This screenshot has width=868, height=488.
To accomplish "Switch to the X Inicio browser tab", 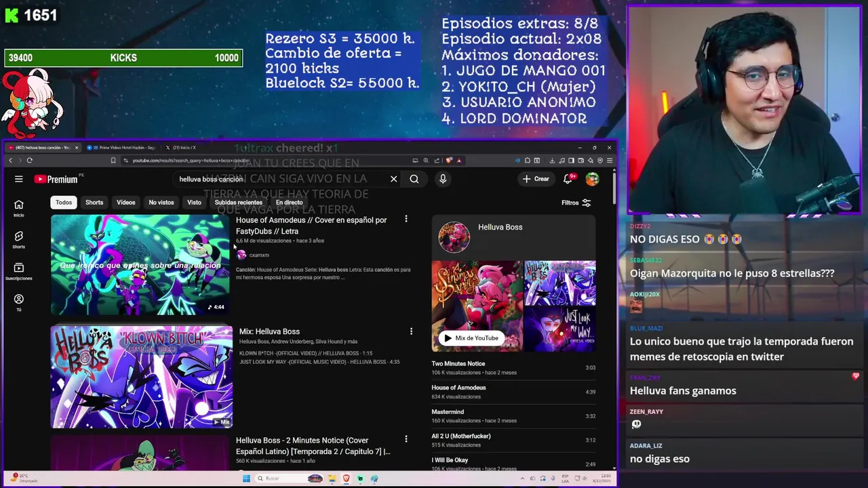I will click(184, 148).
